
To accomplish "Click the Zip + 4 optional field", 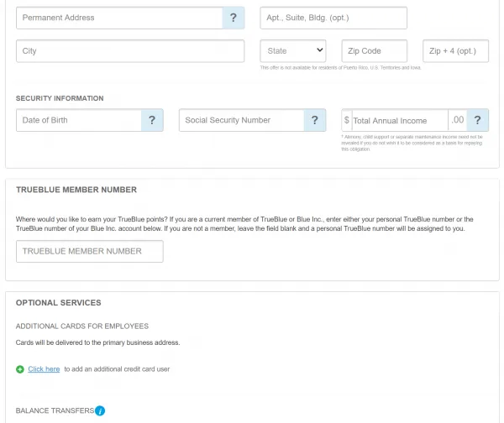I will pyautogui.click(x=455, y=51).
